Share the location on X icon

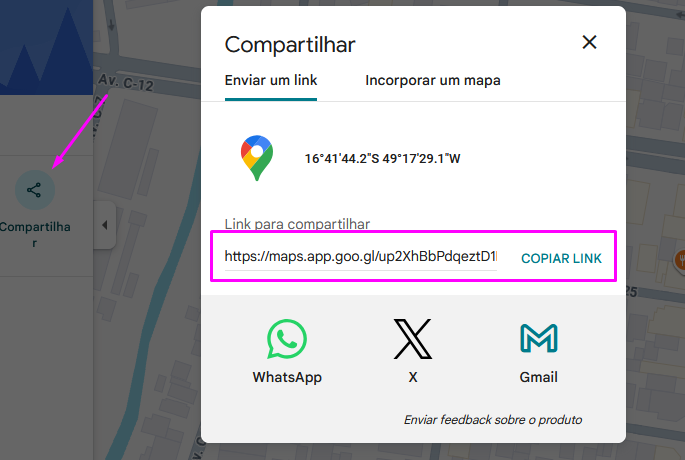pos(413,339)
